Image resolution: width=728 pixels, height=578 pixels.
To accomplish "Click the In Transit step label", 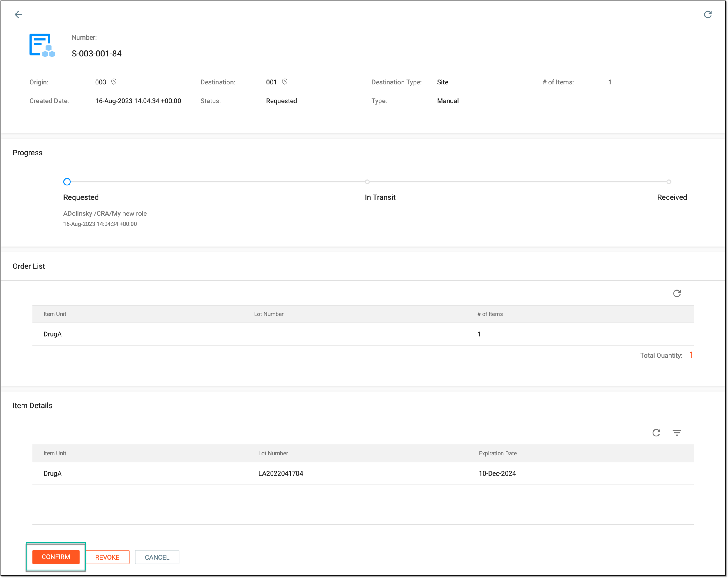I will pos(380,197).
